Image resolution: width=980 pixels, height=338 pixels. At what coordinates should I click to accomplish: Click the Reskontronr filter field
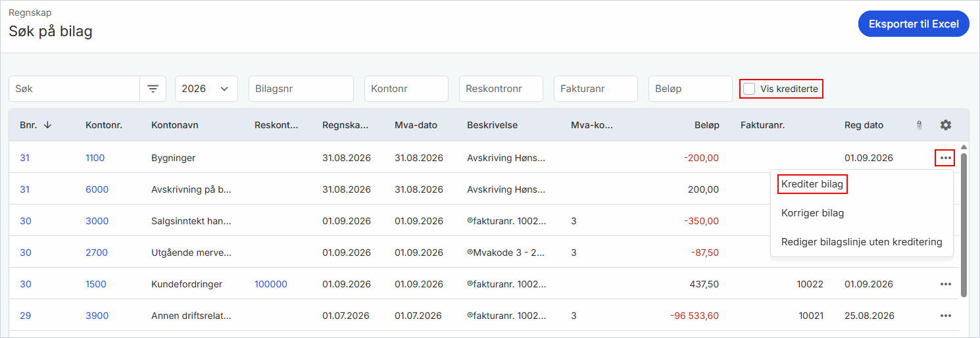click(x=501, y=89)
